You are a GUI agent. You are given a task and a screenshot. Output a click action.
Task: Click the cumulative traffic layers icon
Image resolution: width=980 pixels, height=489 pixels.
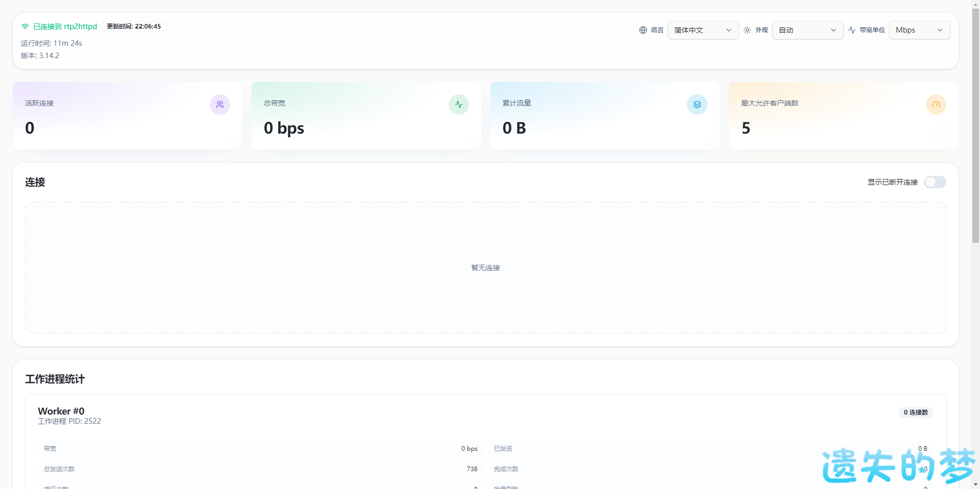click(x=697, y=105)
